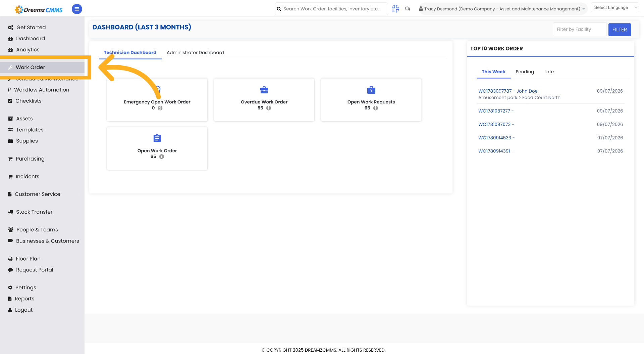Viewport: 644px width, 354px height.
Task: Open the QR scan icon in header
Action: [395, 9]
